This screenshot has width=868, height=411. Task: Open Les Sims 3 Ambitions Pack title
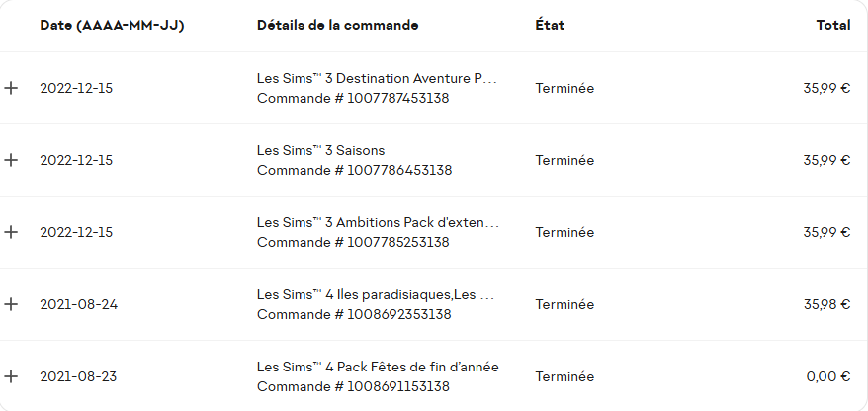(x=378, y=222)
